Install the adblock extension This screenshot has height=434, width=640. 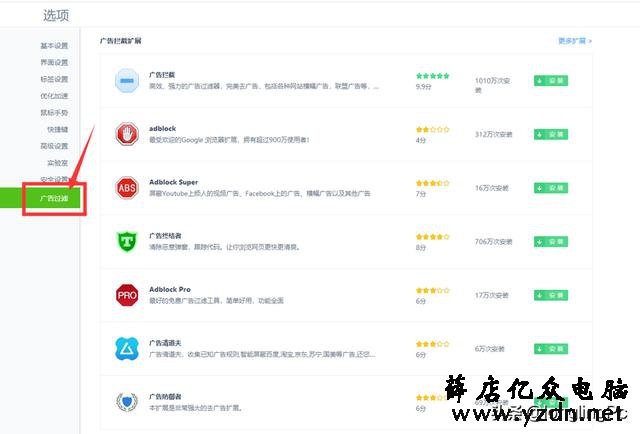(551, 134)
